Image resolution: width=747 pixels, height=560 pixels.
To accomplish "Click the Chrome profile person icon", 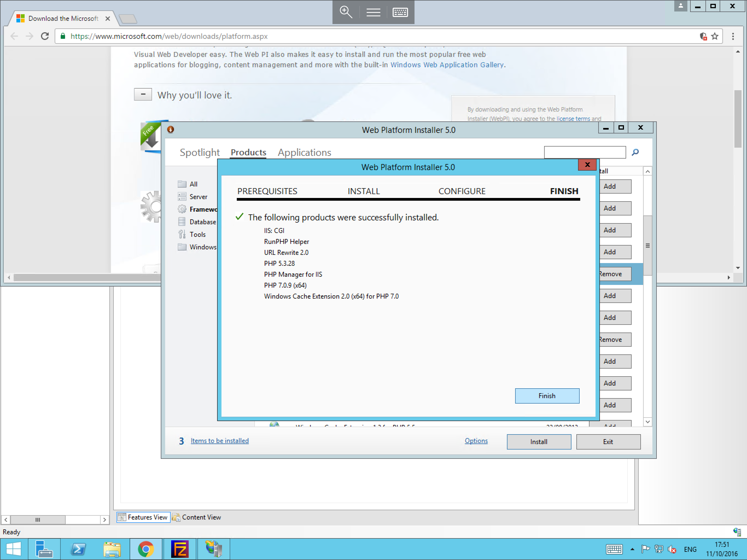I will pyautogui.click(x=681, y=6).
